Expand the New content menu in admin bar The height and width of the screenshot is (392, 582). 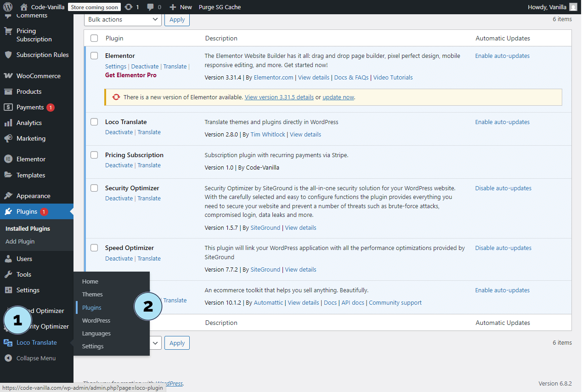[x=181, y=7]
